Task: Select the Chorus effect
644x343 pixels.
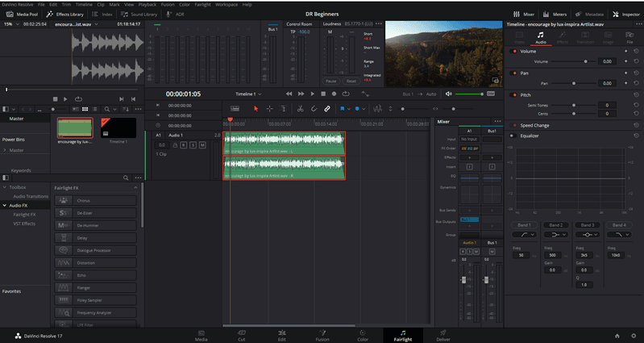Action: coord(95,201)
